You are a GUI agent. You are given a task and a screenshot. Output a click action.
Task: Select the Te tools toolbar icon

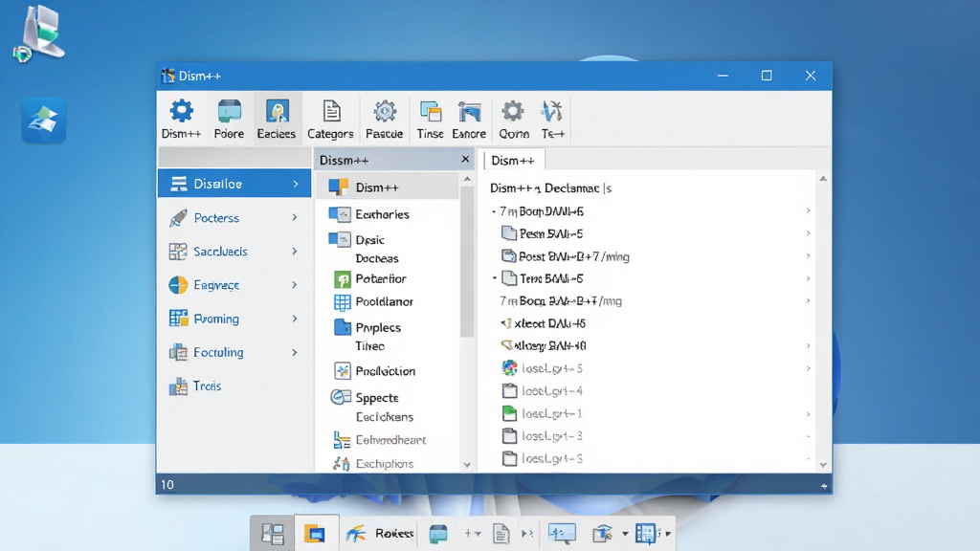552,118
